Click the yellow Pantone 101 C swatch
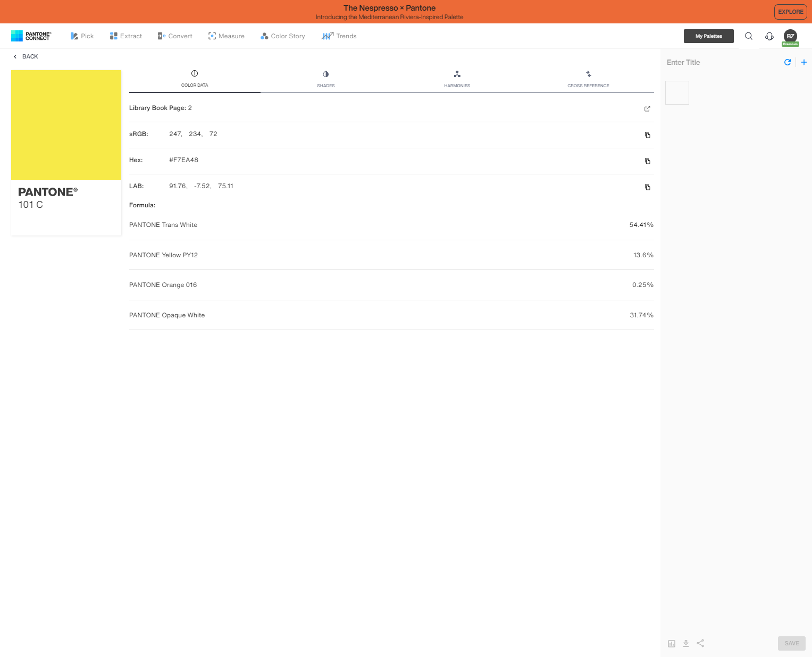Screen dimensions: 812x657 [x=66, y=125]
